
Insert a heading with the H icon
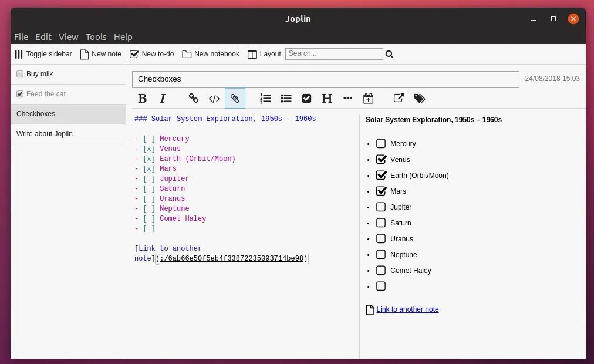tap(327, 99)
